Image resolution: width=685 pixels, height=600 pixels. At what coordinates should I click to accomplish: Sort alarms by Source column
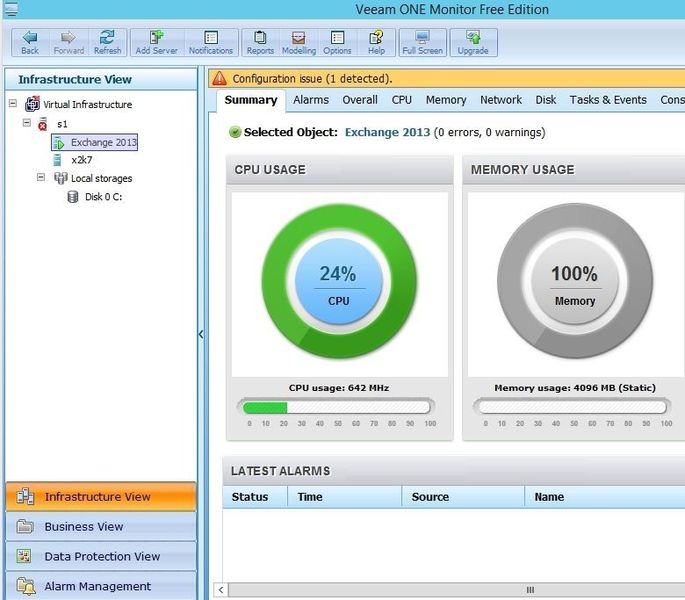[463, 497]
